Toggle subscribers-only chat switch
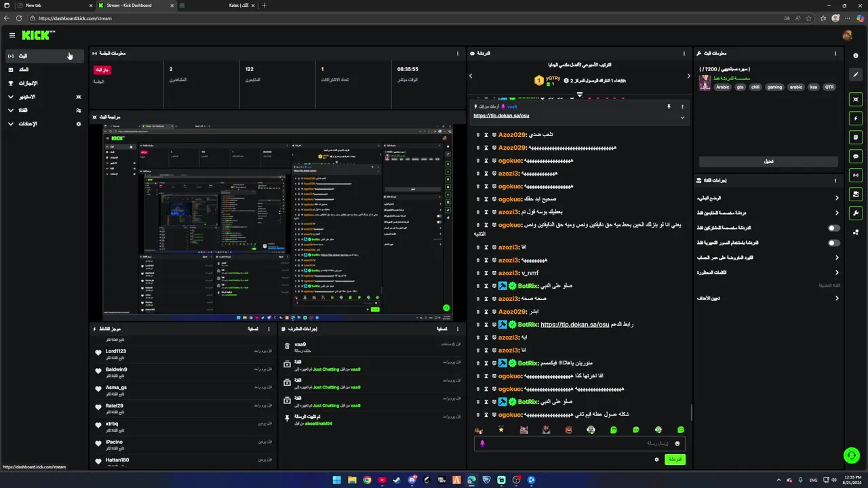This screenshot has width=868, height=488. pos(834,228)
